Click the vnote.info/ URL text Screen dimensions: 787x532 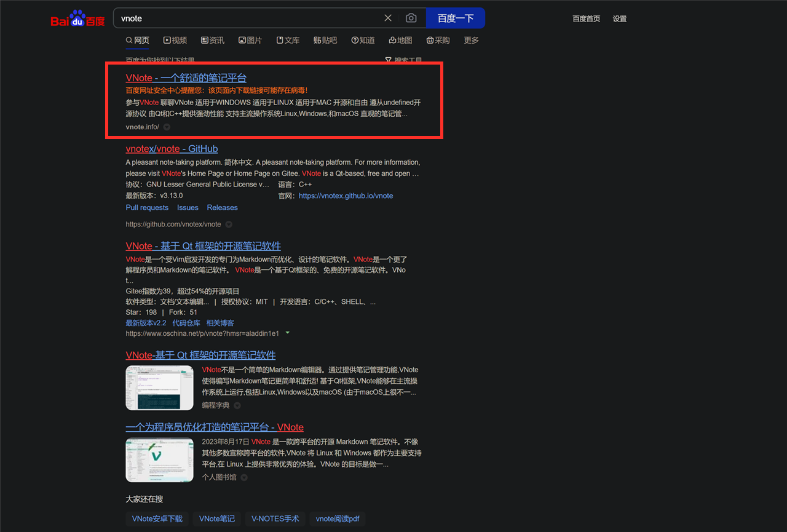(x=142, y=127)
